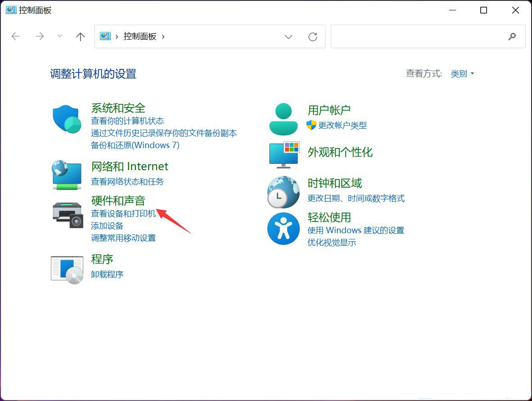Screen dimensions: 532x401
Task: Go up one level with up arrow
Action: [x=81, y=37]
